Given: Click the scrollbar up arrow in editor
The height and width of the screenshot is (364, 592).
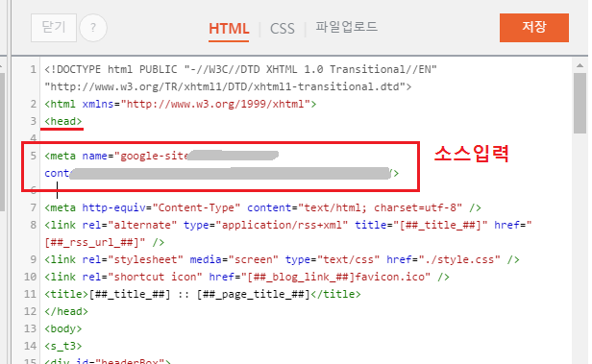Looking at the screenshot, I should 580,65.
